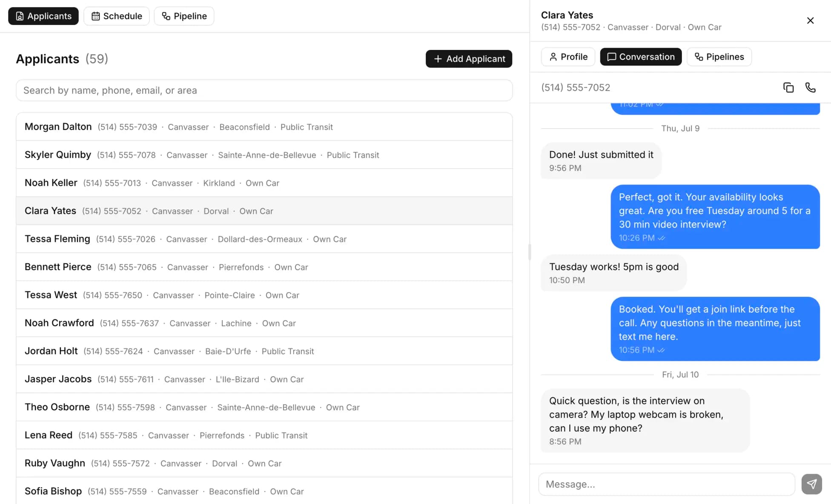
Task: Select Skyler Quimby in the list
Action: coord(264,155)
